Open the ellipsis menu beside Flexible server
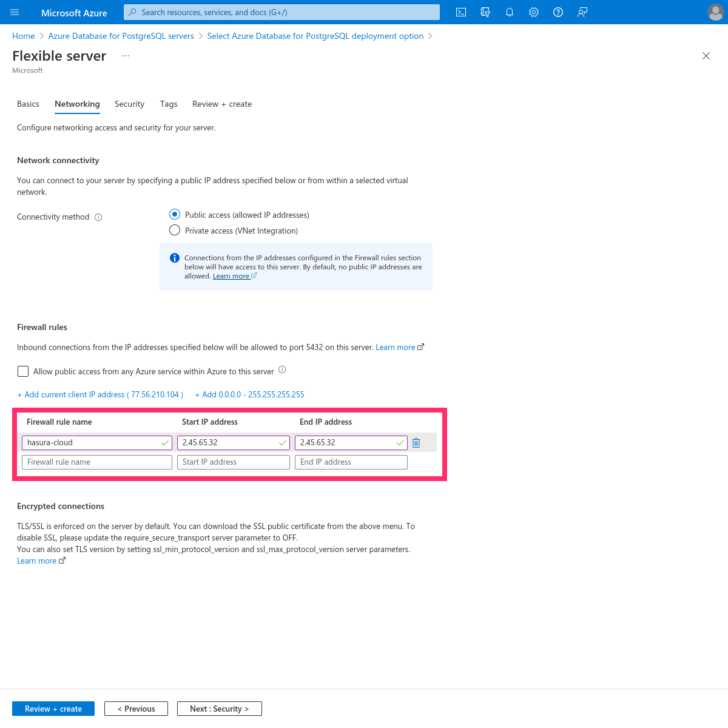This screenshot has height=728, width=728. (x=126, y=55)
